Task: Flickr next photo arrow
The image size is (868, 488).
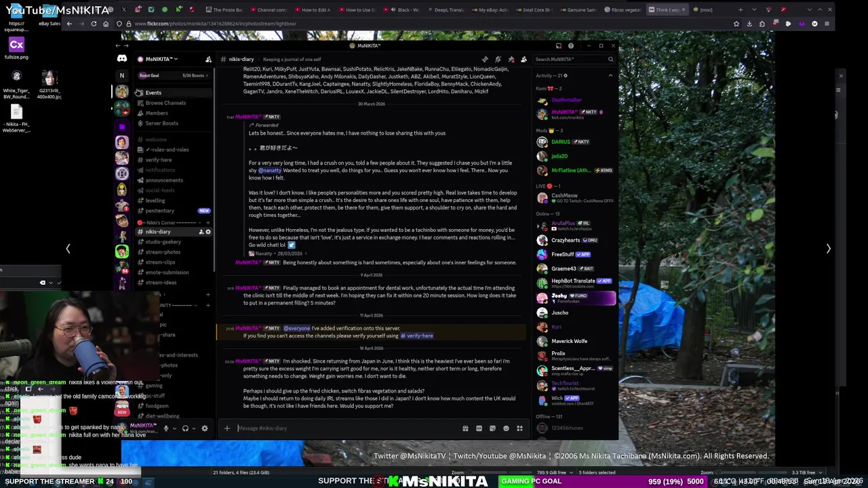Action: [x=828, y=249]
